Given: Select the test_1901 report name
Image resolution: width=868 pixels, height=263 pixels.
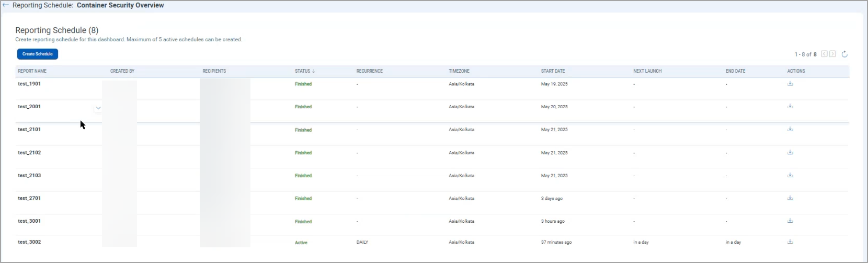Looking at the screenshot, I should point(29,84).
